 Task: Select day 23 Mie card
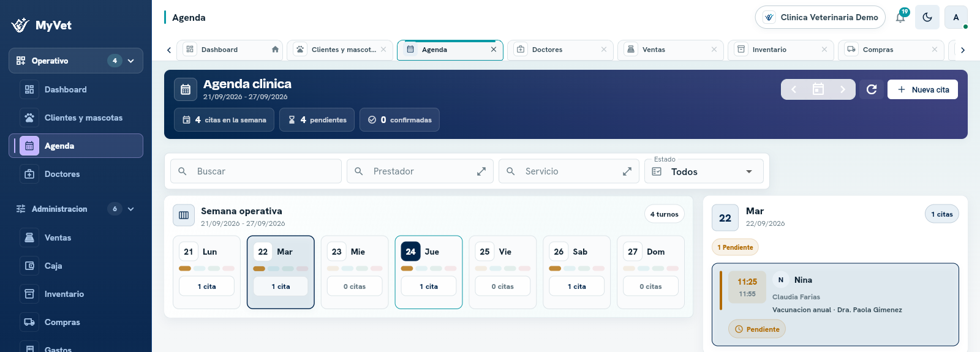click(355, 272)
